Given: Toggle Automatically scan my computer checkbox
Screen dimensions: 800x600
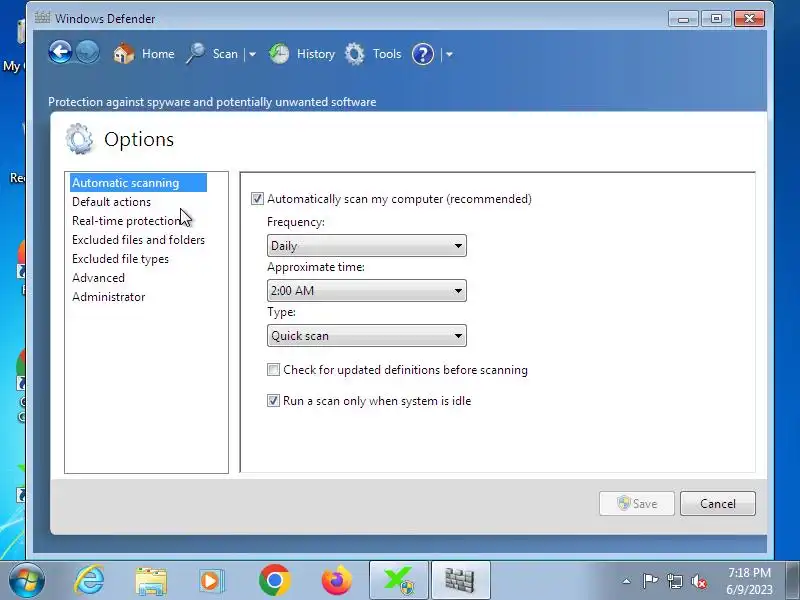Looking at the screenshot, I should (257, 198).
